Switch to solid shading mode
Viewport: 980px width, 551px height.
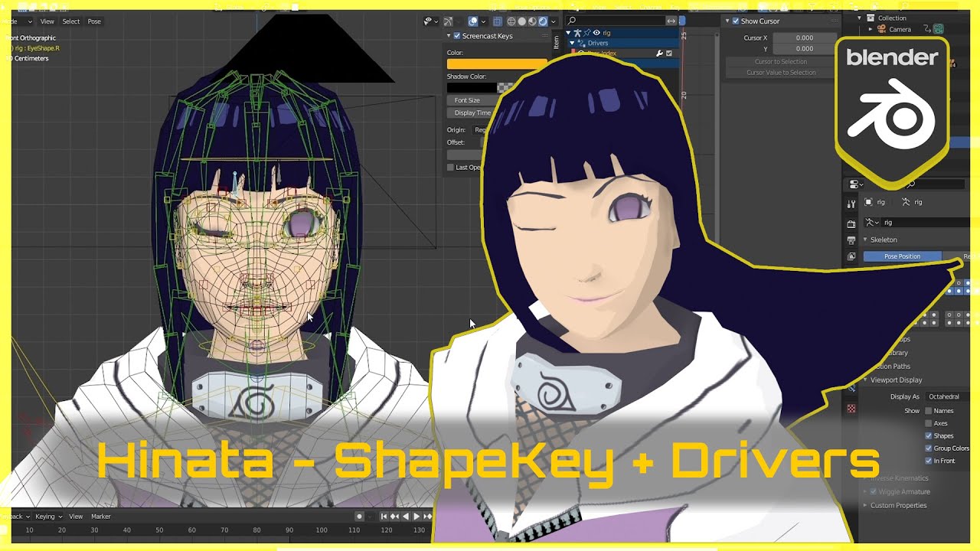522,21
